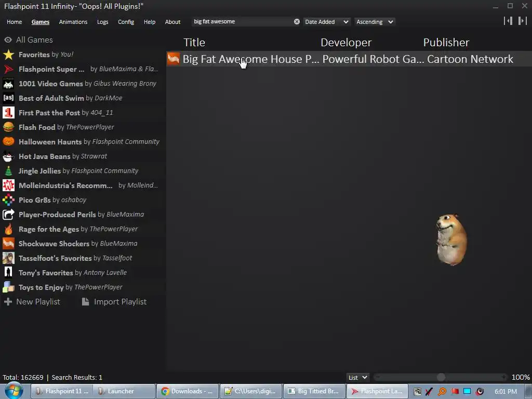The width and height of the screenshot is (532, 399).
Task: Toggle the left sidebar icon
Action: (508, 21)
